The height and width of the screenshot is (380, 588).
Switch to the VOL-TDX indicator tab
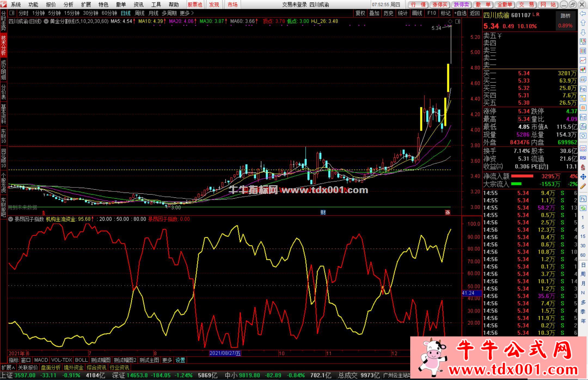pos(62,360)
